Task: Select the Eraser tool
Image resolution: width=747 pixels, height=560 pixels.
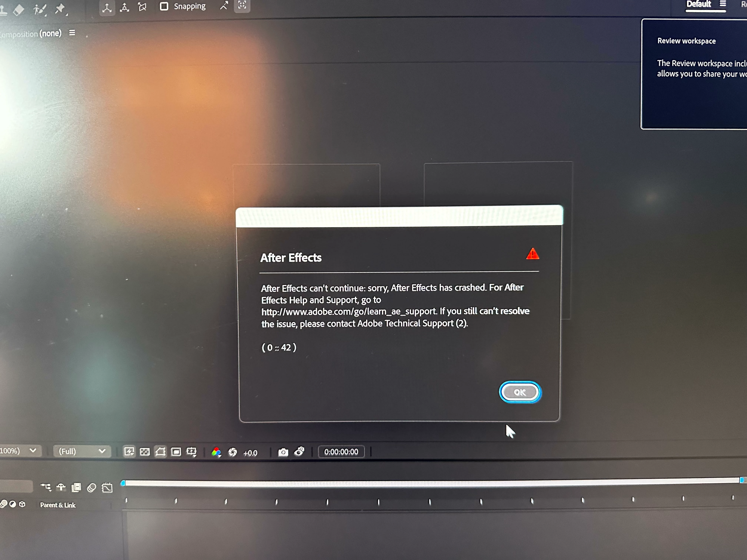Action: tap(19, 9)
